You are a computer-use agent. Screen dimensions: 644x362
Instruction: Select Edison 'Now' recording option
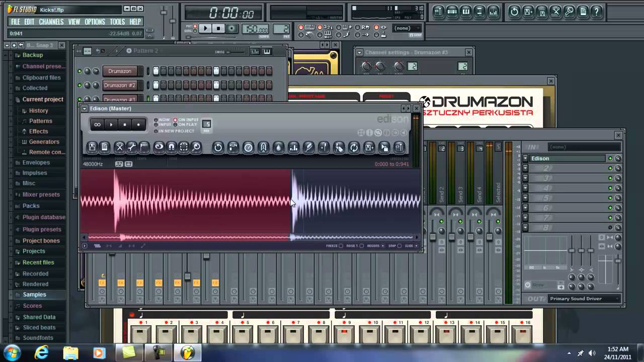[162, 120]
